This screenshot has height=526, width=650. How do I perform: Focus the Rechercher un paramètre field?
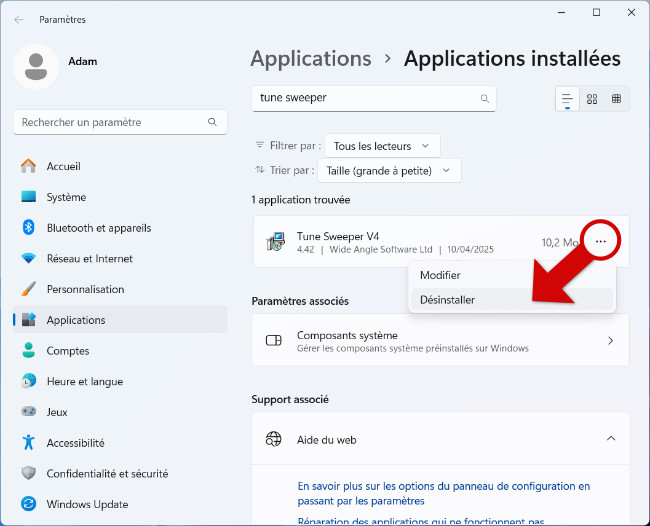tap(120, 122)
